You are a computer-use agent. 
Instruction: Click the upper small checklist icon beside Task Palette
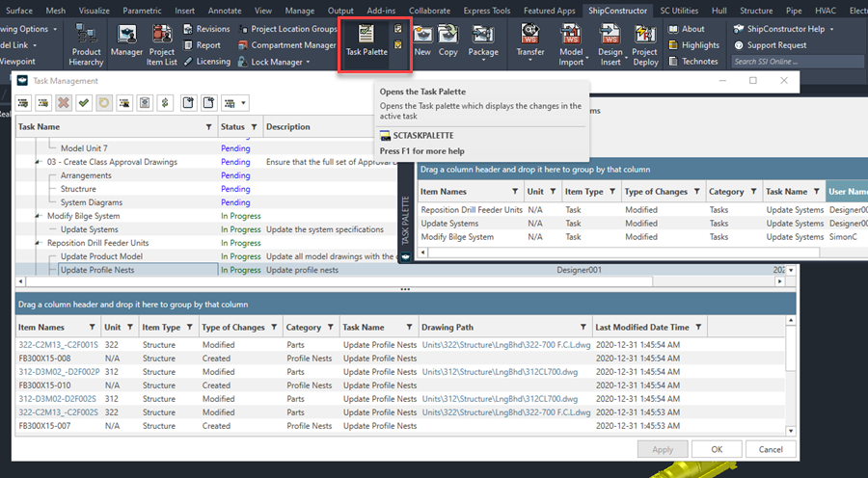click(398, 29)
